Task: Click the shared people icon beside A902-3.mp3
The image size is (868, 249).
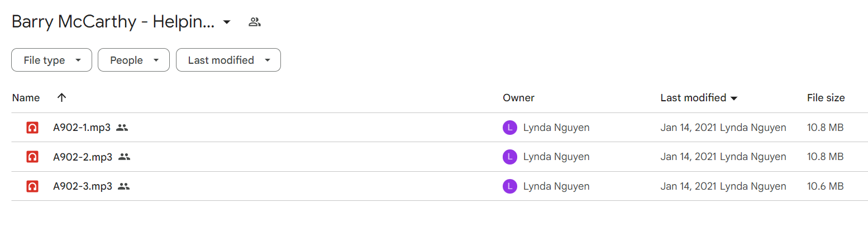Action: 124,186
